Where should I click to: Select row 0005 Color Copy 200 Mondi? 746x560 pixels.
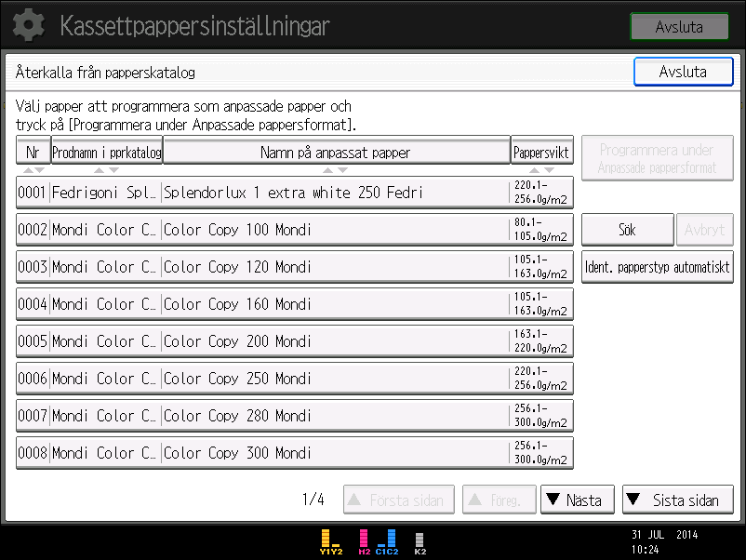(x=295, y=341)
